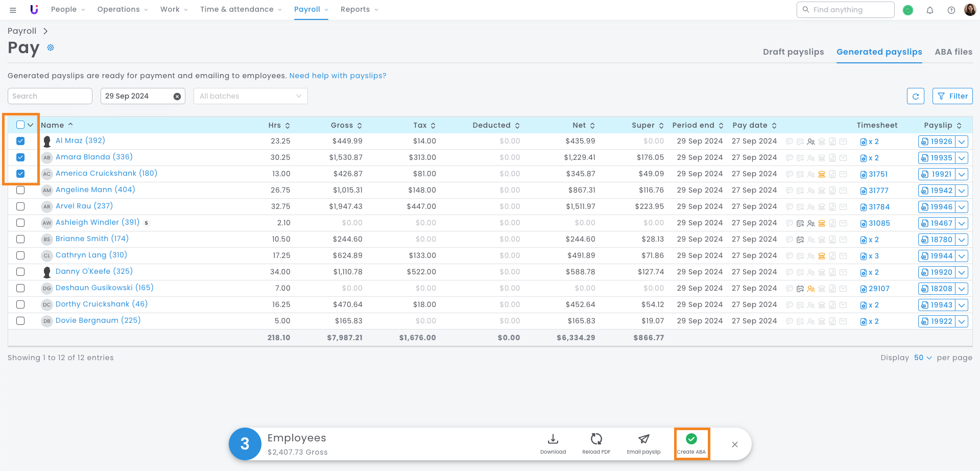Viewport: 980px width, 471px height.
Task: Clear the 29 Sep 2024 date filter
Action: [177, 97]
